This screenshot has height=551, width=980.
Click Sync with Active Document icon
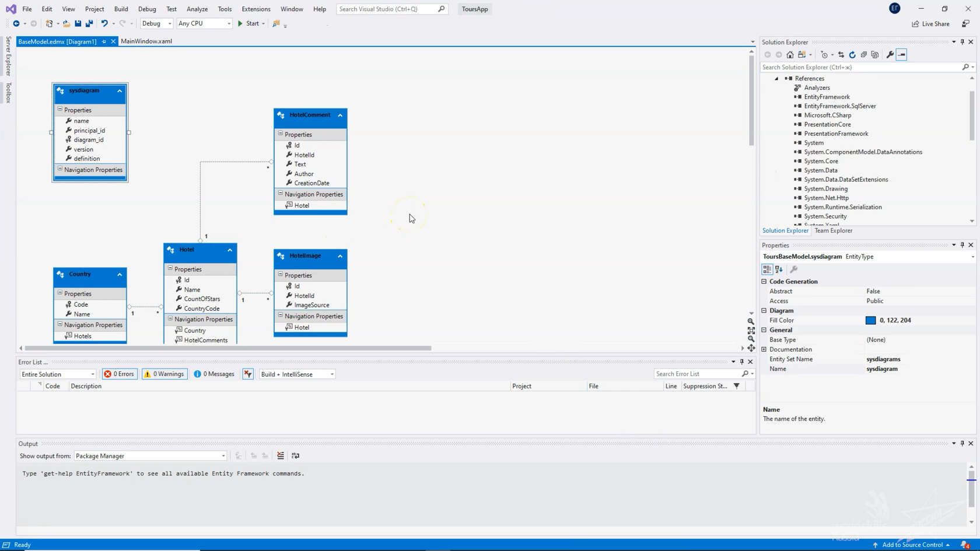(841, 55)
